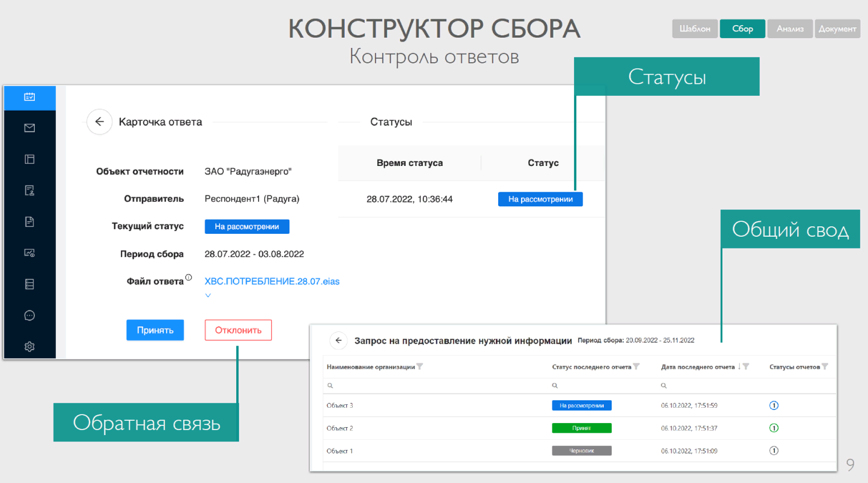This screenshot has width=868, height=483.
Task: Click the Принят status of Объект 2
Action: click(x=582, y=428)
